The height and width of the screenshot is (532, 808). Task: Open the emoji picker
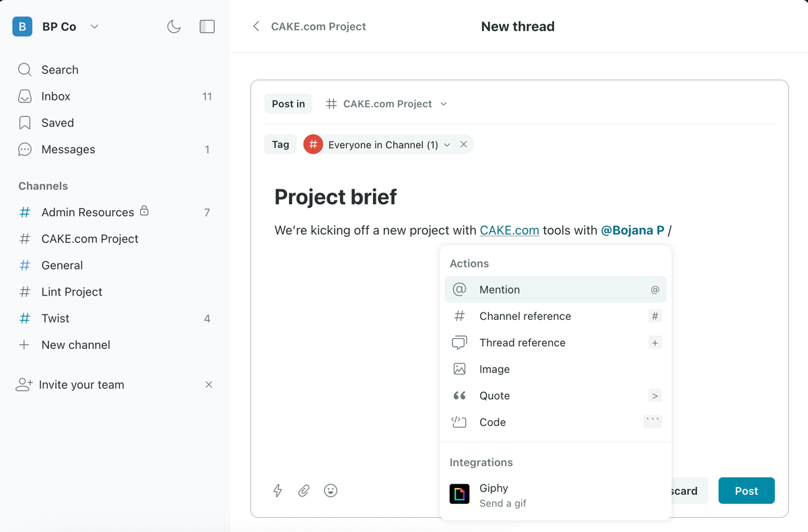click(331, 491)
